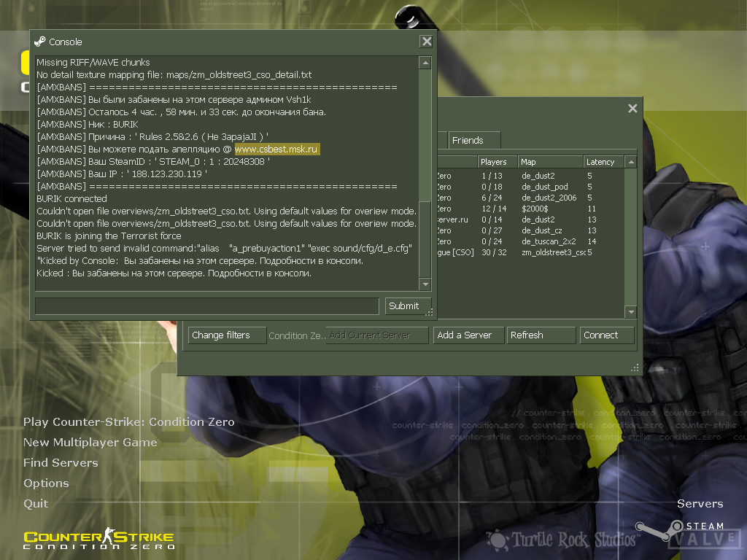Click the Steam icon in Console title bar
The height and width of the screenshot is (560, 747).
[40, 42]
